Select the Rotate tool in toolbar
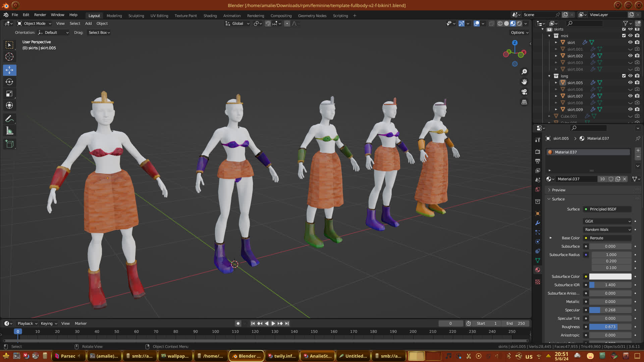Screen dimensions: 644x362 pyautogui.click(x=9, y=82)
